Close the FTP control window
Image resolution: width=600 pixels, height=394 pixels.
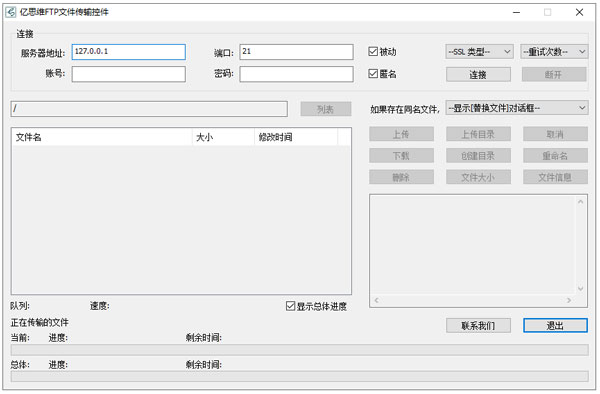point(579,12)
